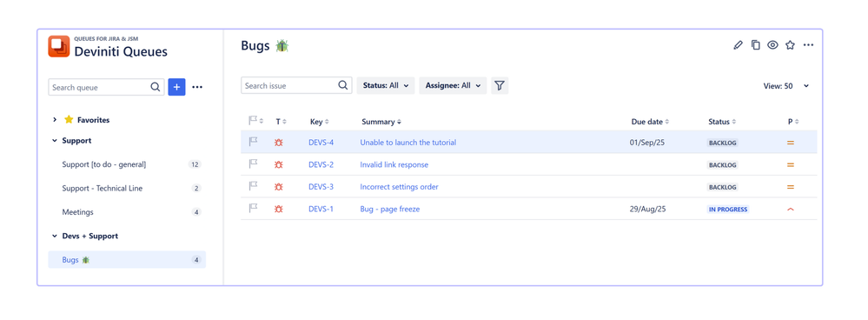Viewport: 868px width, 320px height.
Task: Click medium priority icon on DEVS-4 row
Action: point(791,143)
